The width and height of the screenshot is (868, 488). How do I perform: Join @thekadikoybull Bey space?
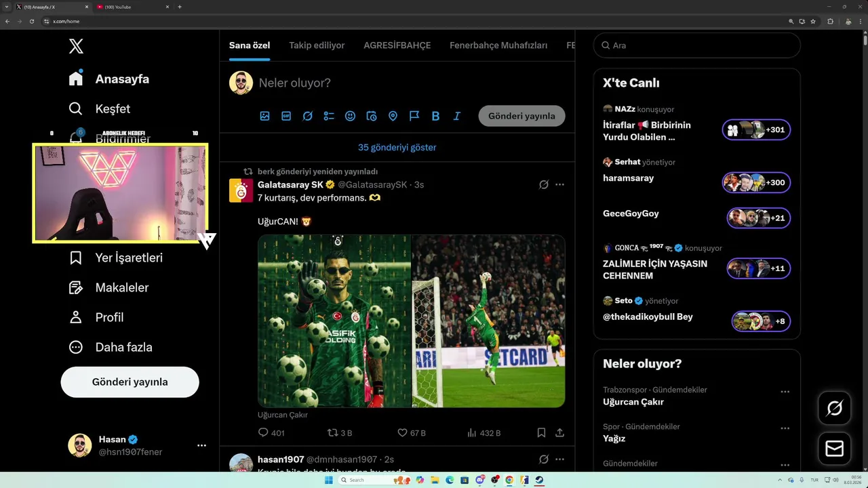[x=761, y=321]
